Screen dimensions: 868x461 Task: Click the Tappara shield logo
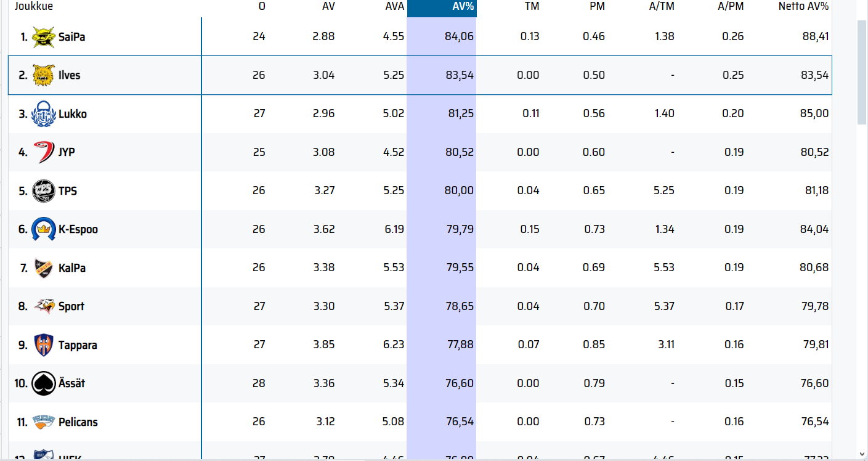click(43, 345)
